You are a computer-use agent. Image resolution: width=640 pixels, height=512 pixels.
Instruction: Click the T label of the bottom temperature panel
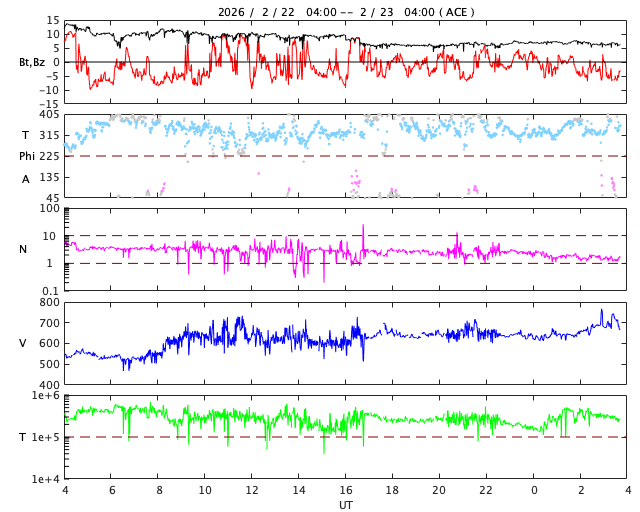[x=23, y=437]
